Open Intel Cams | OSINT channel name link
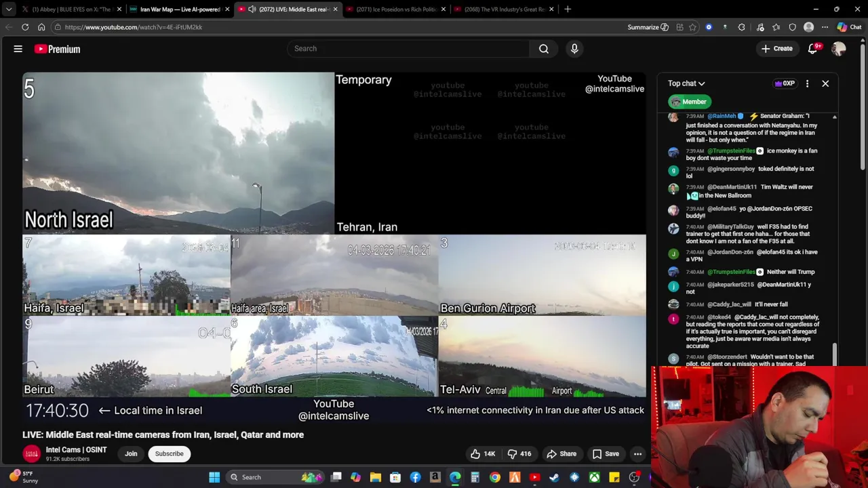The height and width of the screenshot is (488, 868). (x=76, y=450)
